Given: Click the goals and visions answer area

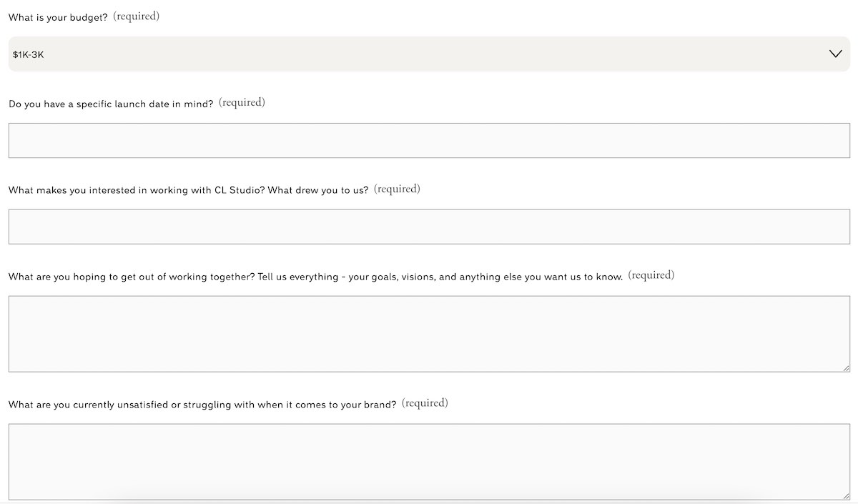Looking at the screenshot, I should pyautogui.click(x=429, y=332).
